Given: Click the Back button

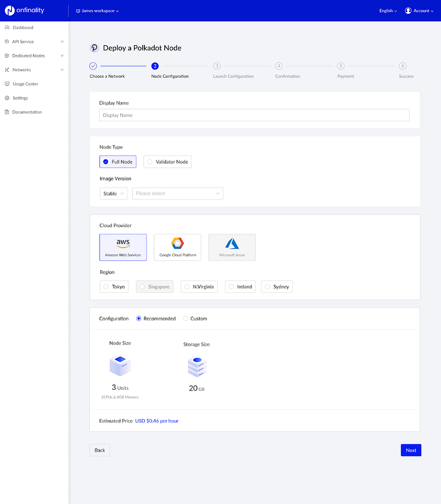Looking at the screenshot, I should pos(100,451).
